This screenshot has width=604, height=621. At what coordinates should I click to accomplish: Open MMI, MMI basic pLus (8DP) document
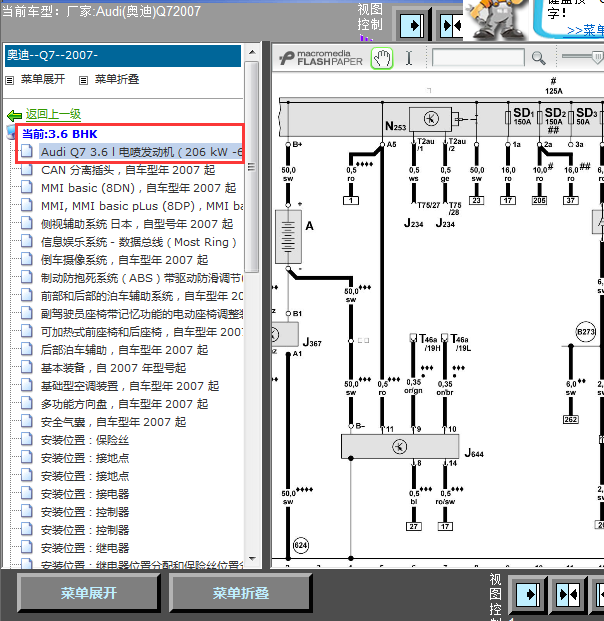point(142,206)
